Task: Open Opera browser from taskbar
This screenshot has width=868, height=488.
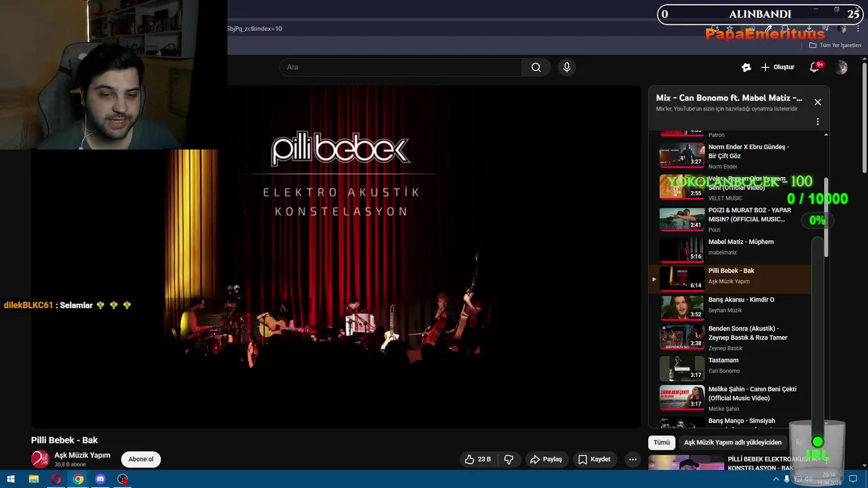Action: 56,479
